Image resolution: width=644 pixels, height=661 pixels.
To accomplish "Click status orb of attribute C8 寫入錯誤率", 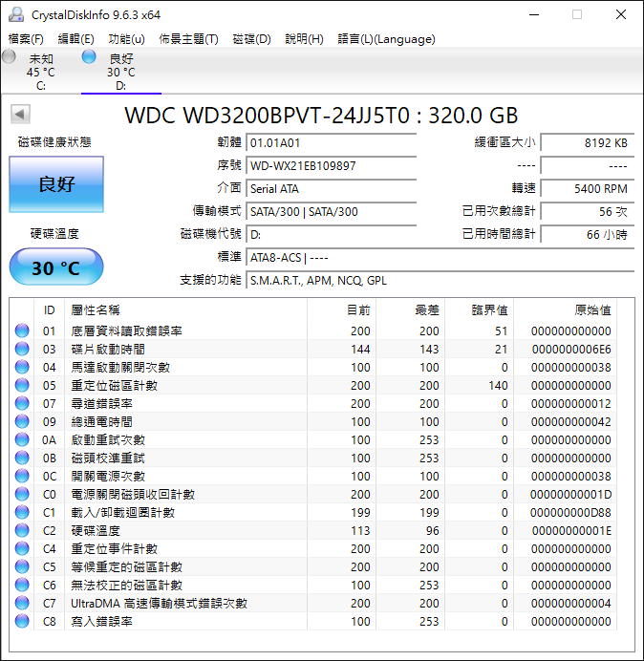I will (22, 621).
